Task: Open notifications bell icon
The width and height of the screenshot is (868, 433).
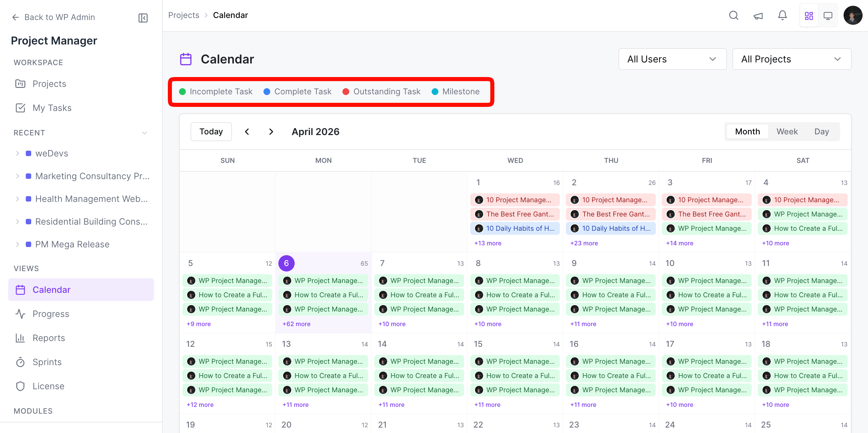Action: pyautogui.click(x=783, y=15)
